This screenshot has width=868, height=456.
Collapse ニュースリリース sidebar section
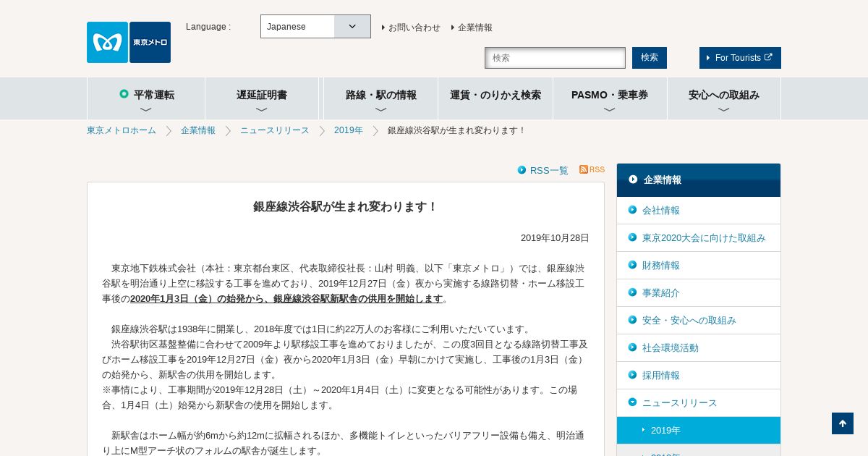coord(699,402)
